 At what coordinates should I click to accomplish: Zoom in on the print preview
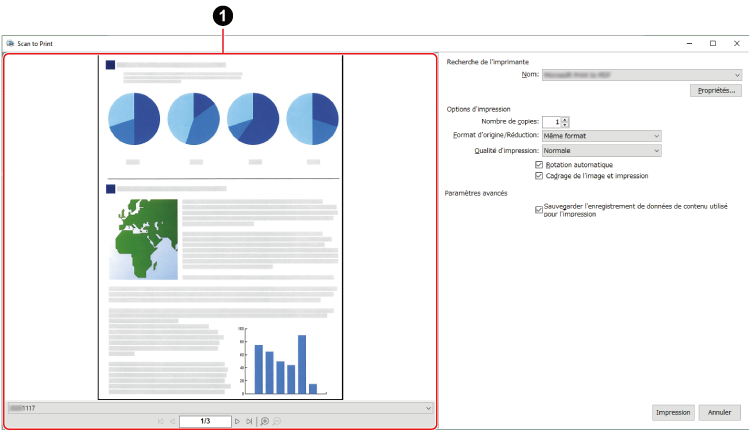(262, 421)
